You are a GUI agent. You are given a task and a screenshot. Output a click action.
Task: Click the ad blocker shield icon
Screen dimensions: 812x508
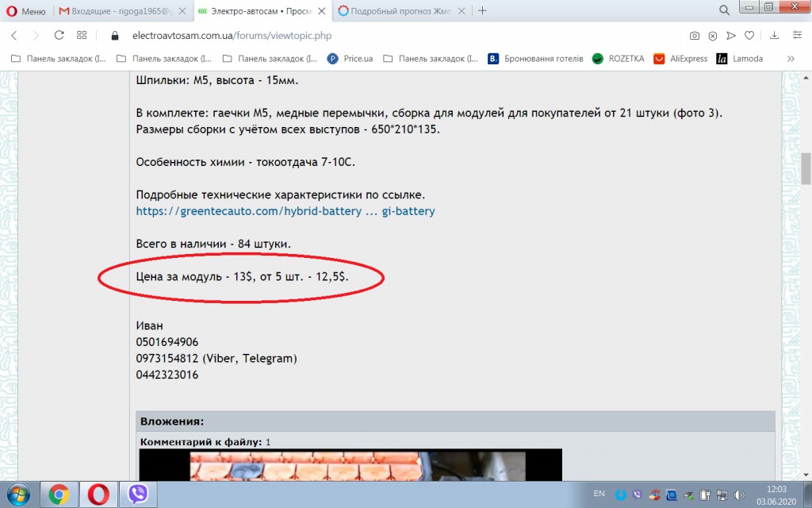713,36
